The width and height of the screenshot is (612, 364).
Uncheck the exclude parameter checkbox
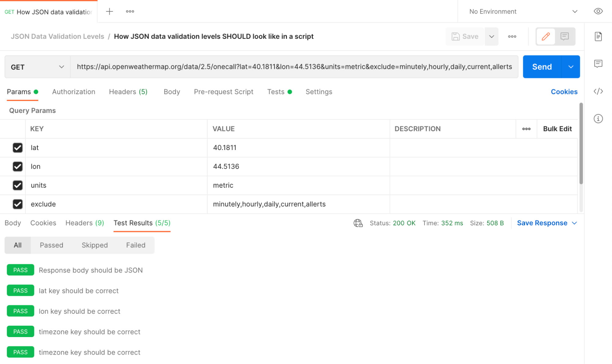point(17,204)
